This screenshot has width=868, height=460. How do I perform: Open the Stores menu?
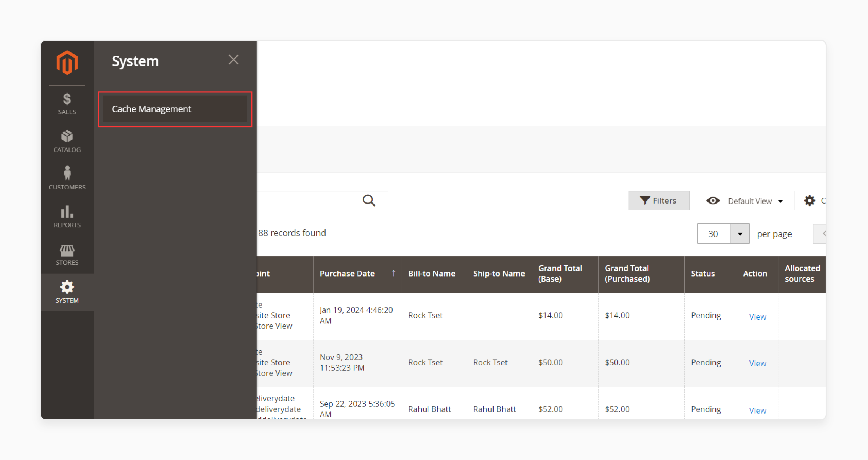(x=67, y=255)
